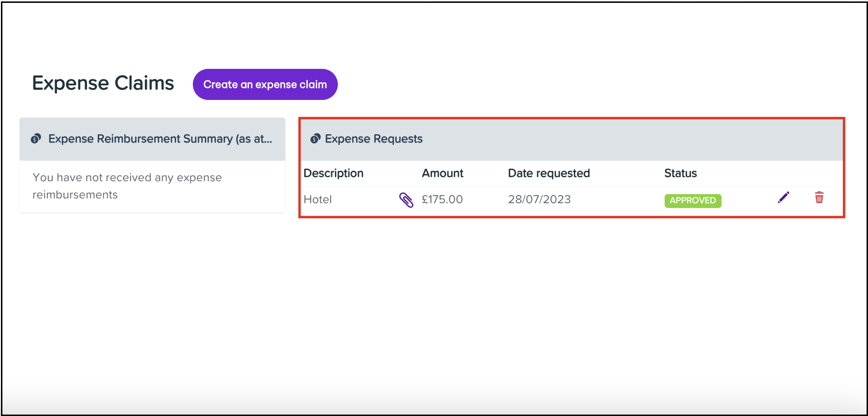Image resolution: width=868 pixels, height=416 pixels.
Task: Click the 28/07/2023 requested date
Action: coord(539,200)
